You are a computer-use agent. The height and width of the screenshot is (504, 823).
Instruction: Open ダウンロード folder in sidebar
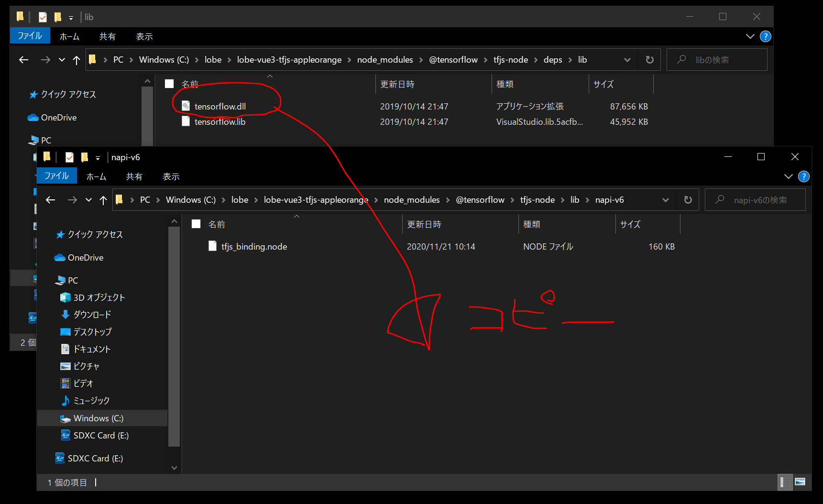(86, 315)
